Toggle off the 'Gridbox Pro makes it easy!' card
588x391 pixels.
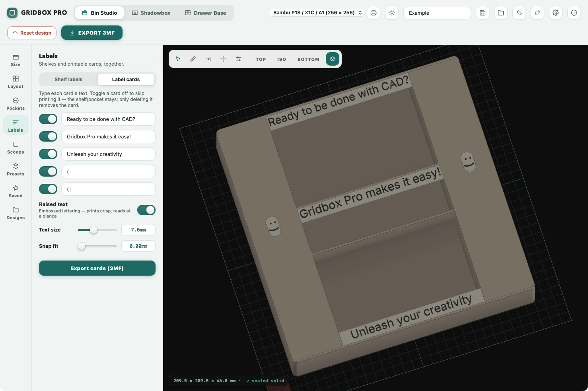48,136
